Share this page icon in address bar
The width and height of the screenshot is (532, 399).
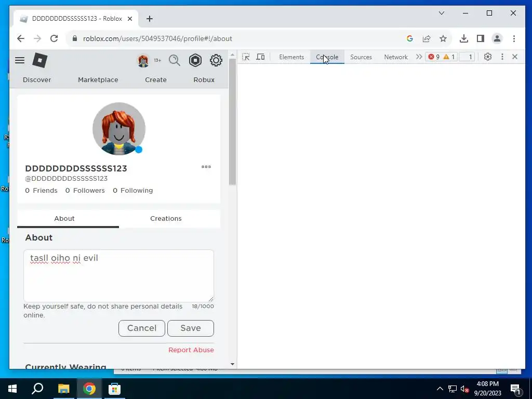coord(427,38)
